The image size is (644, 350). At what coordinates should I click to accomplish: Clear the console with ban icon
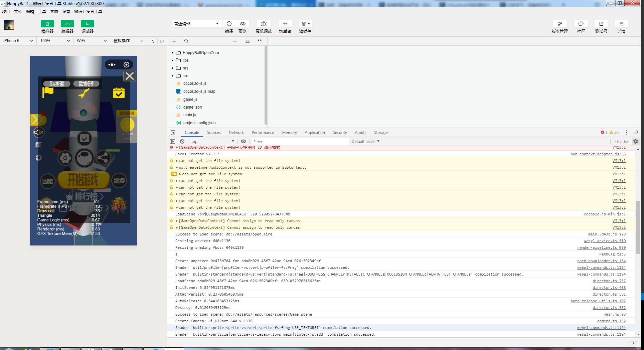pyautogui.click(x=182, y=142)
